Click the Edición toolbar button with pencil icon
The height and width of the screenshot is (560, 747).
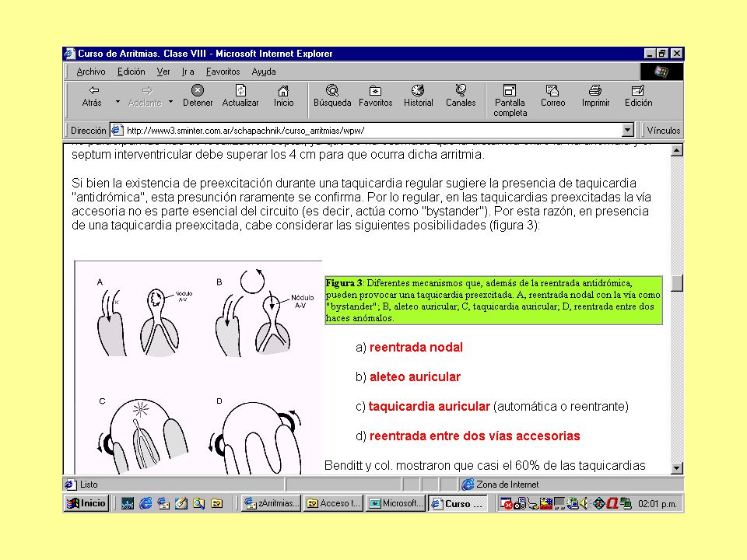638,96
